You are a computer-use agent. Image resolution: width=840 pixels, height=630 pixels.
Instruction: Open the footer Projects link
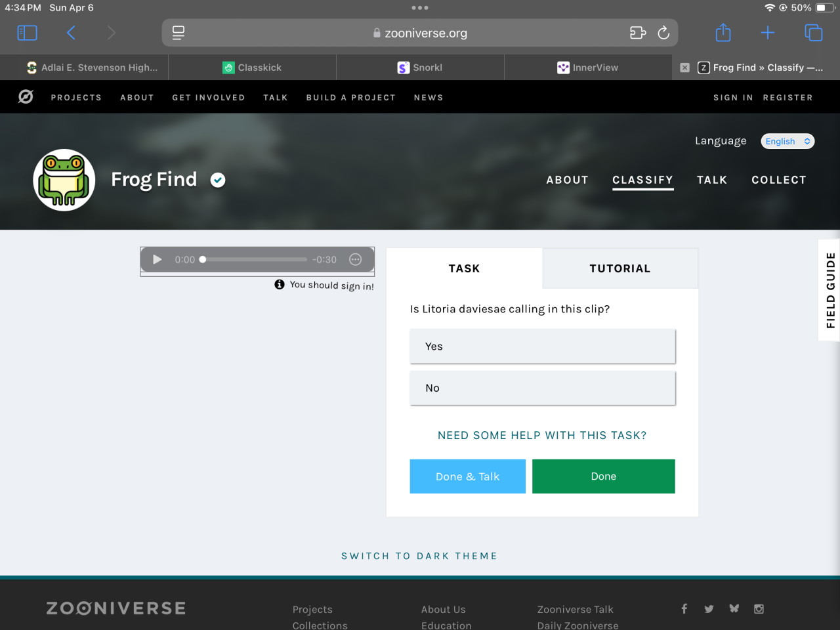(312, 610)
